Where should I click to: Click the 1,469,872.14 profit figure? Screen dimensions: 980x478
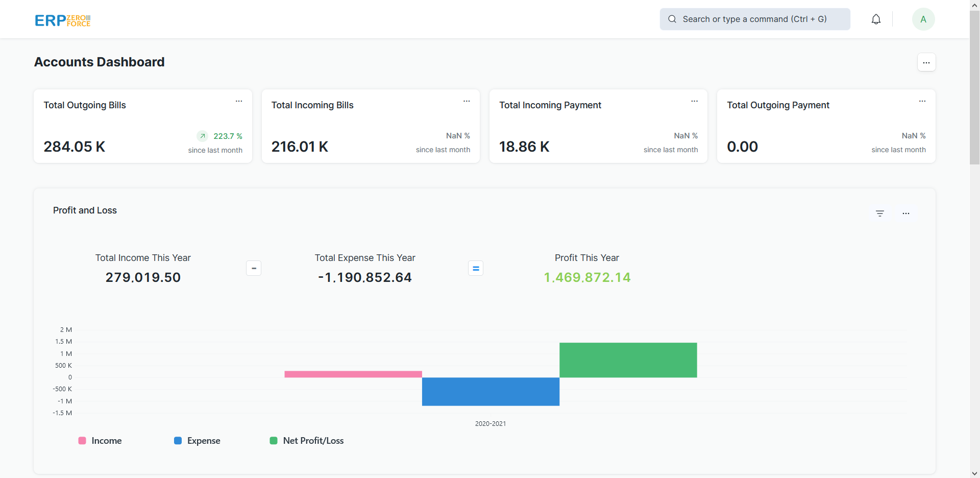587,277
